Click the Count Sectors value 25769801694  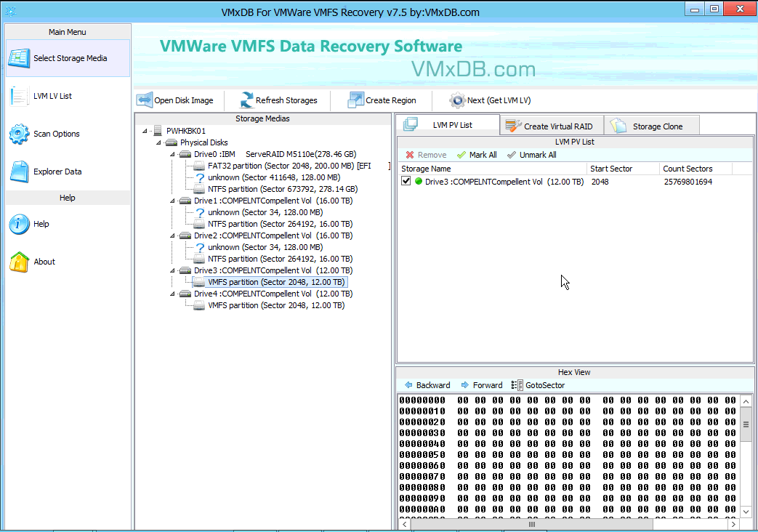coord(688,182)
